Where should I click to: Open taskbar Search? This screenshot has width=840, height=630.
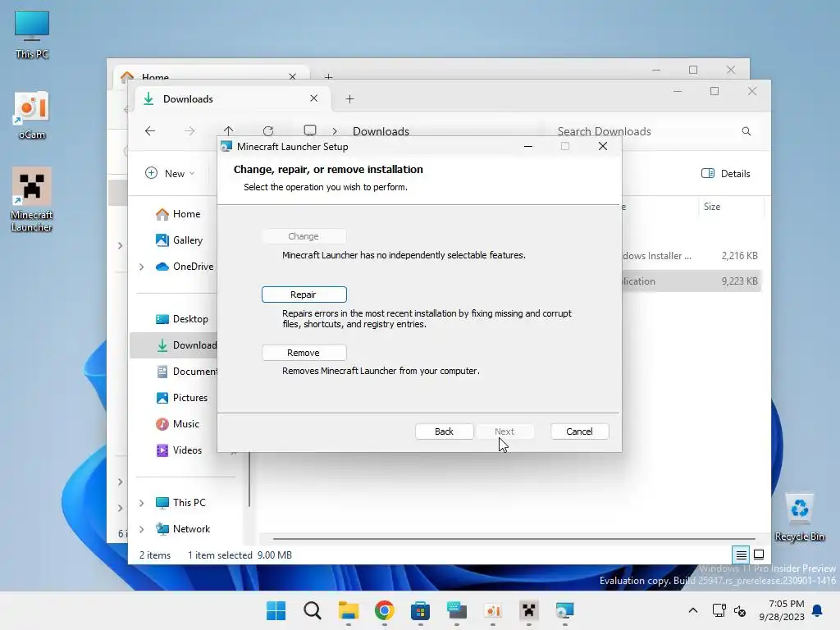[313, 610]
